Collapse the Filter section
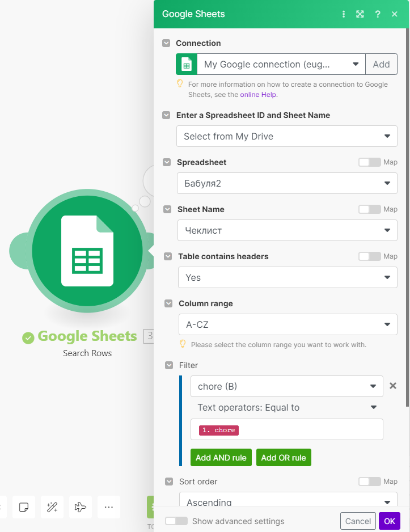Viewport: 410px width, 532px height. tap(169, 365)
